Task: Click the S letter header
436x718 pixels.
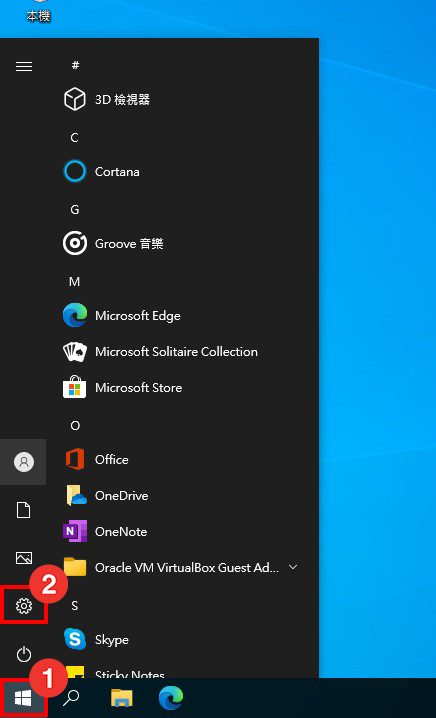Action: [x=75, y=606]
